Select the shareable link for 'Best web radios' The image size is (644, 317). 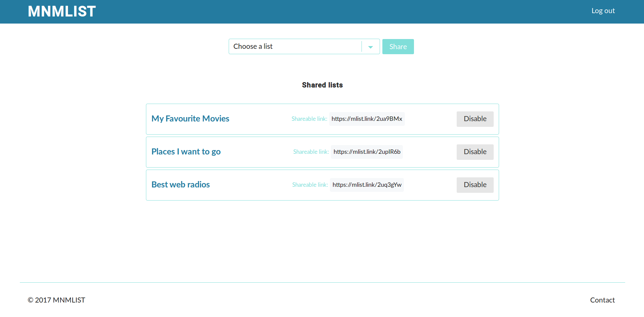coord(367,185)
